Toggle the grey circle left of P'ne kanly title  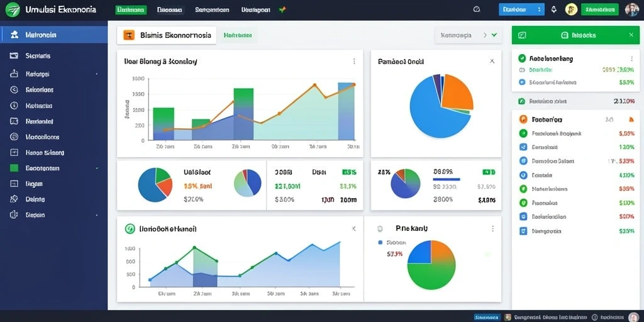(x=379, y=228)
